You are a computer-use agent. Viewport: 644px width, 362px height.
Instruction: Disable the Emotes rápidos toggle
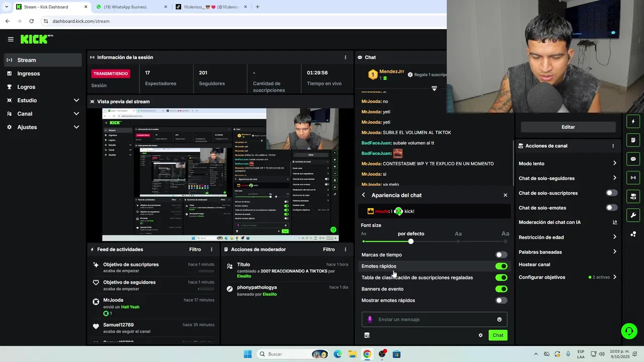pyautogui.click(x=501, y=266)
